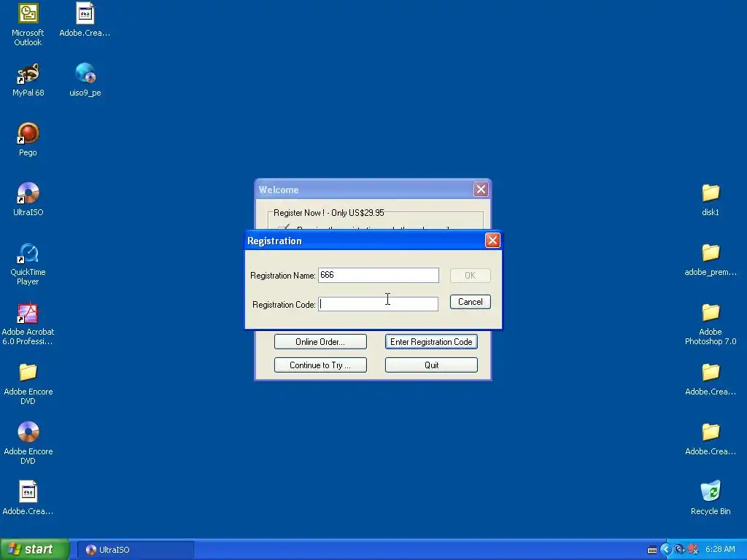The height and width of the screenshot is (560, 747).
Task: Select Adobe.Crea... file icon beside Microsoft Outlook
Action: (85, 20)
